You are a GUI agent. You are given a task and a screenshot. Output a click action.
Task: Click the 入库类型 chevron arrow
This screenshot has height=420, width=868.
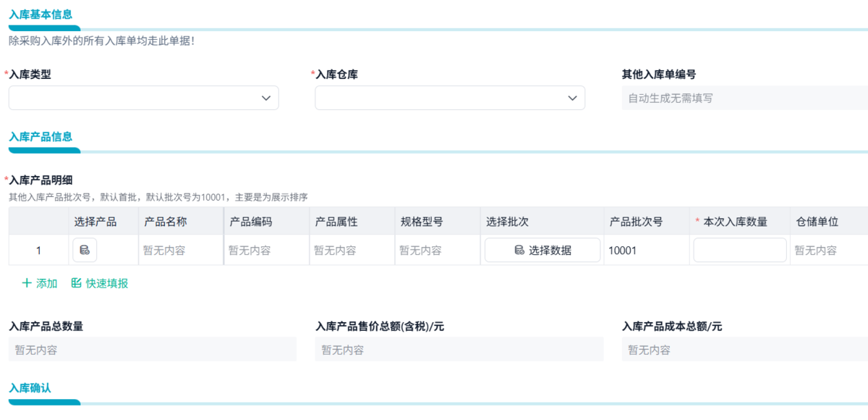tap(266, 98)
